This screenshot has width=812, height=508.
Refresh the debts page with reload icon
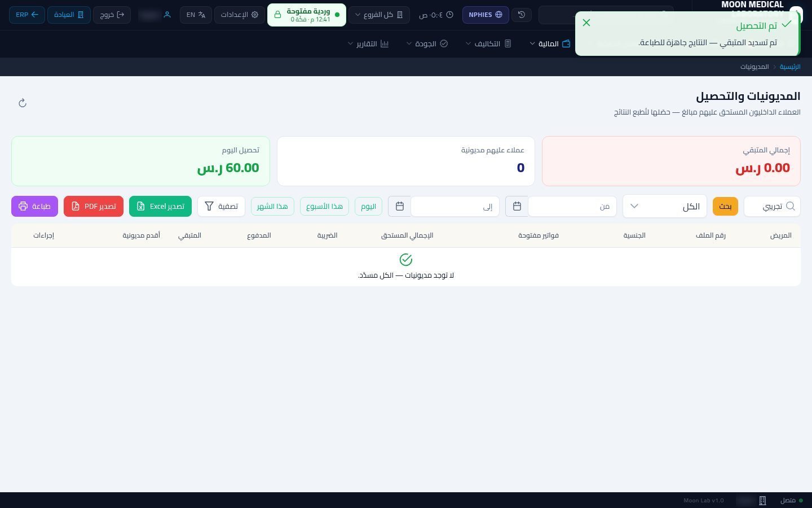coord(23,103)
